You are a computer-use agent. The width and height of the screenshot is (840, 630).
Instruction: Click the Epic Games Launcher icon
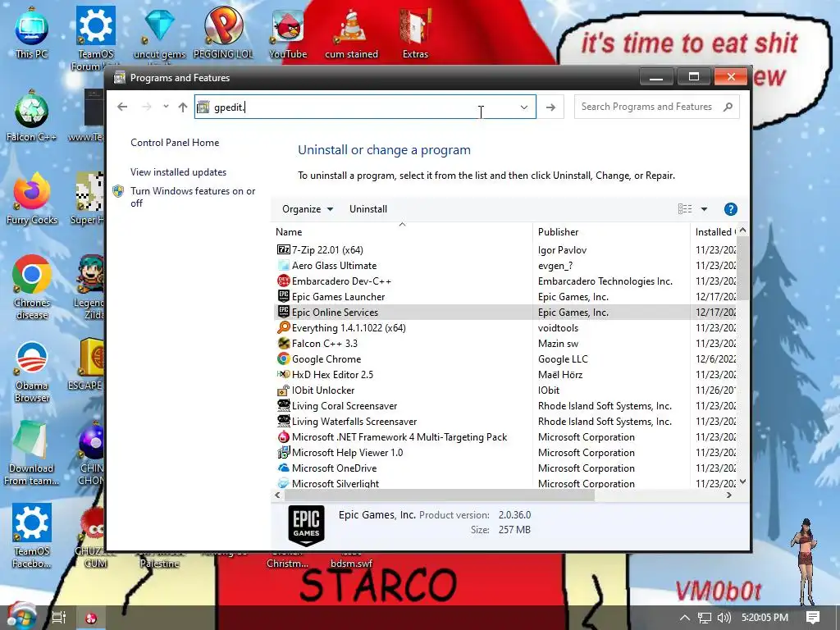click(x=283, y=296)
